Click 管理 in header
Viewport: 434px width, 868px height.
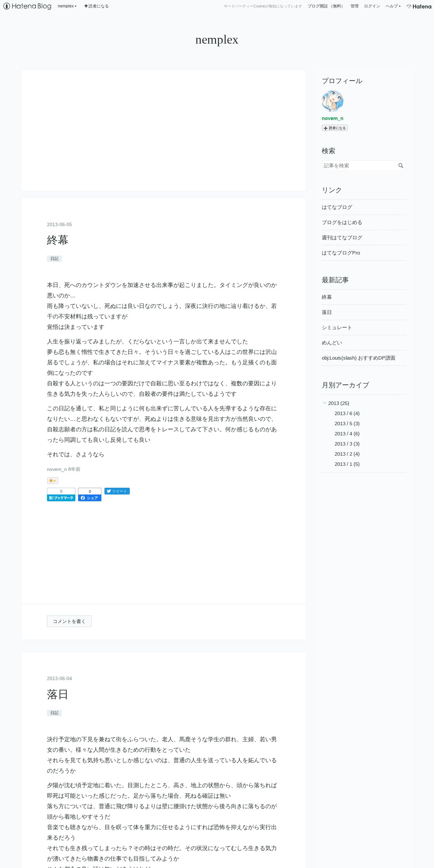click(355, 6)
